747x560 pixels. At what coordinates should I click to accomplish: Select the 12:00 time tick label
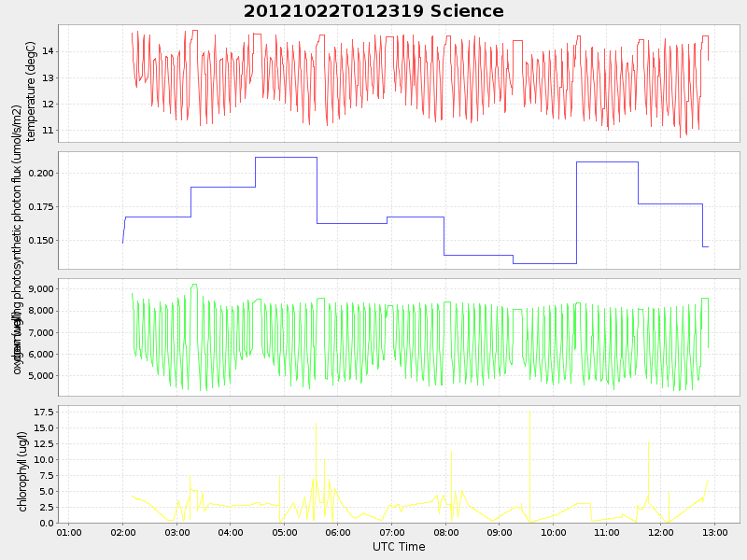[661, 532]
